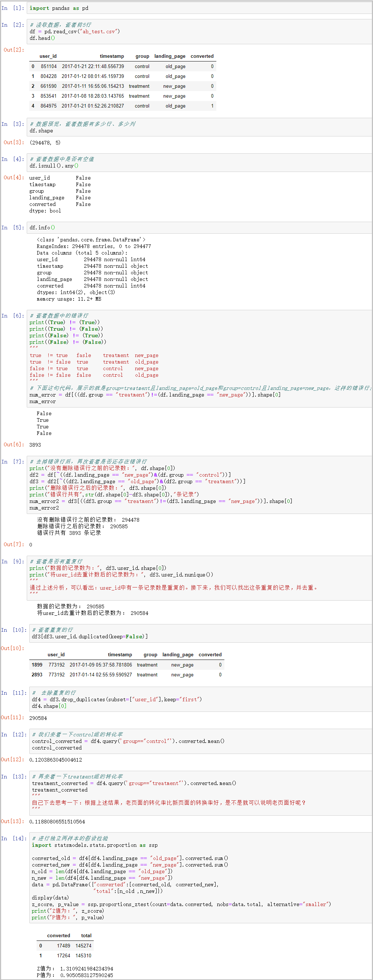Click the z-value output 1.3109241984234394
Image resolution: width=373 pixels, height=980 pixels.
pos(86,969)
